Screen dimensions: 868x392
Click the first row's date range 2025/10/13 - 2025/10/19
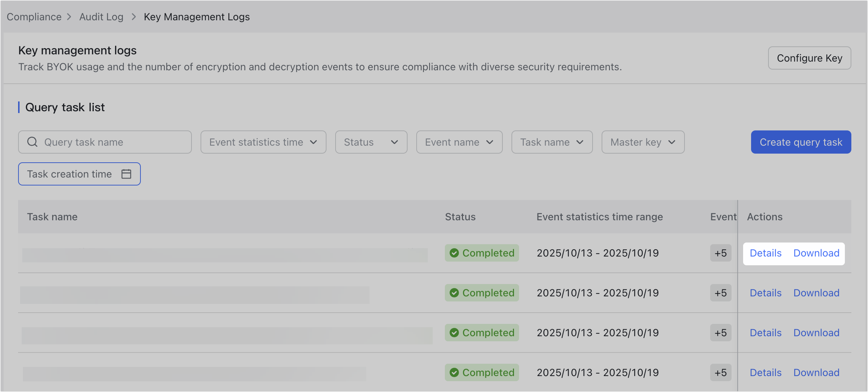[x=598, y=253]
